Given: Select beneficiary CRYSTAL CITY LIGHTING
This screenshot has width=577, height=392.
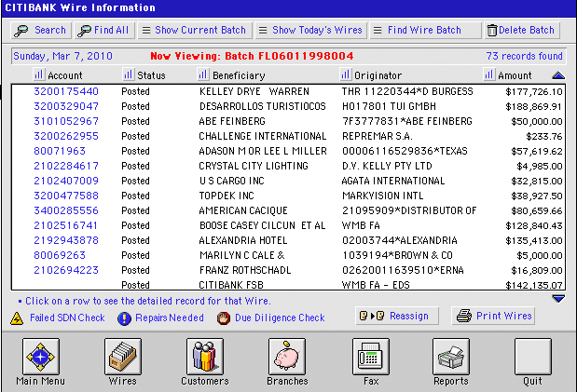Looking at the screenshot, I should pos(254,166).
